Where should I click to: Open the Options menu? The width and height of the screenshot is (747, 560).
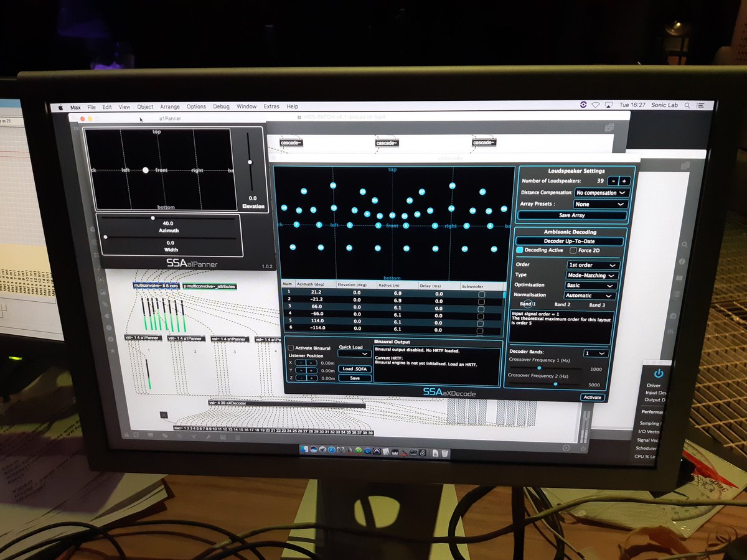(196, 107)
